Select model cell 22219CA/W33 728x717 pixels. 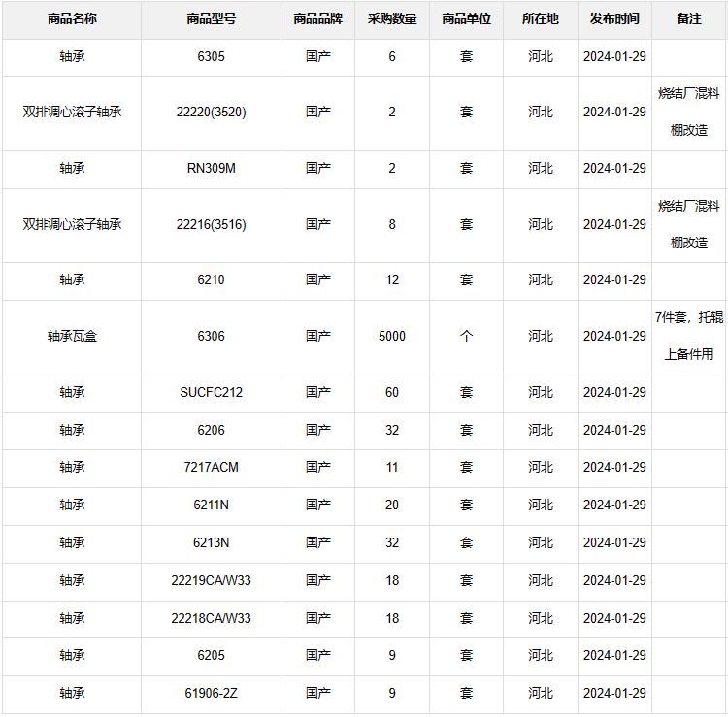pyautogui.click(x=212, y=581)
